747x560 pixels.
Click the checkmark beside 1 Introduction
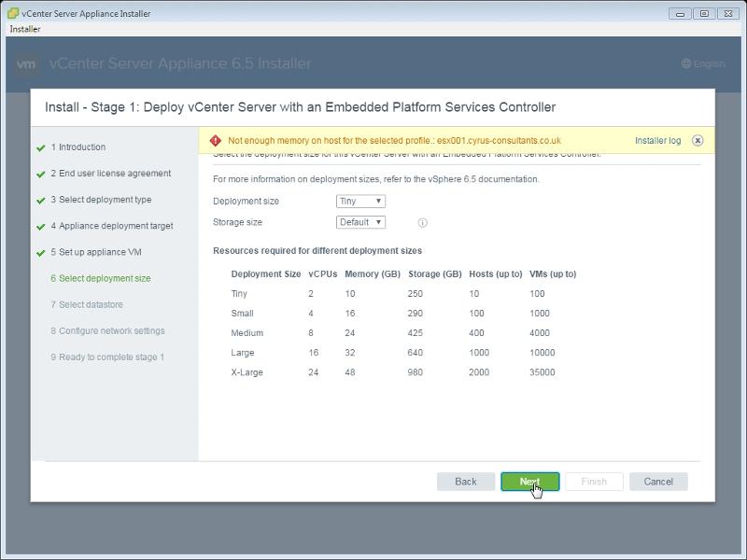coord(40,148)
